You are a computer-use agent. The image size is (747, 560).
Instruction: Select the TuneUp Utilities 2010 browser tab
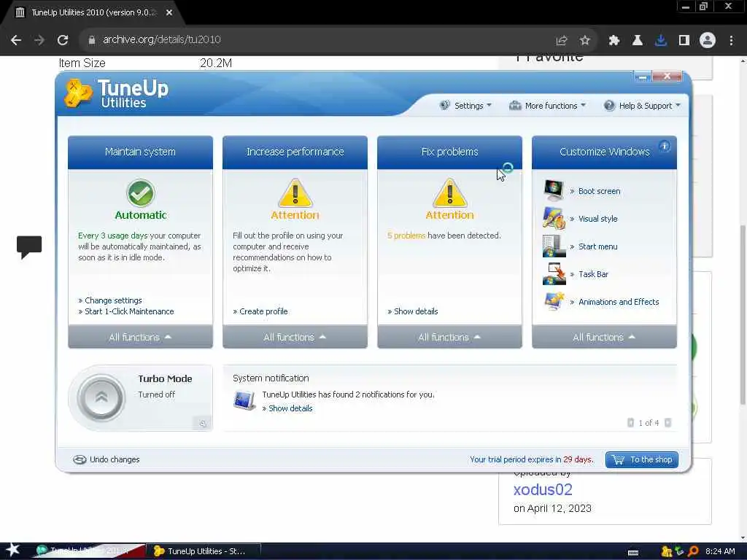tap(93, 13)
